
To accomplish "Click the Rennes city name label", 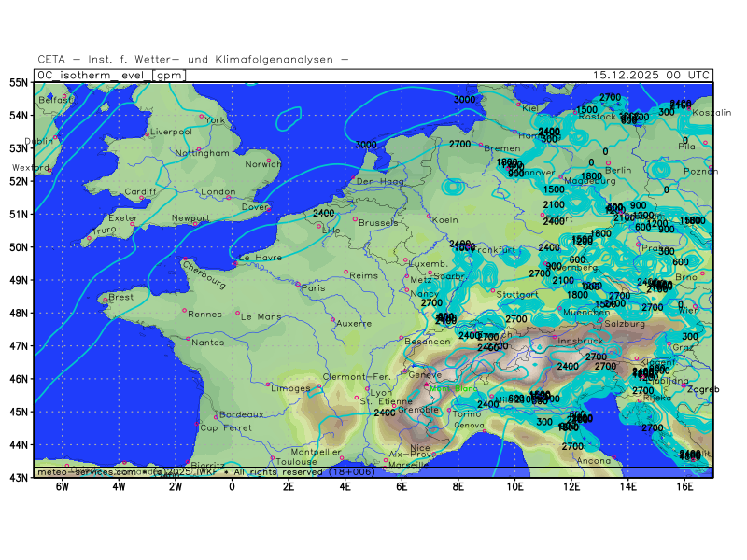I will (204, 315).
